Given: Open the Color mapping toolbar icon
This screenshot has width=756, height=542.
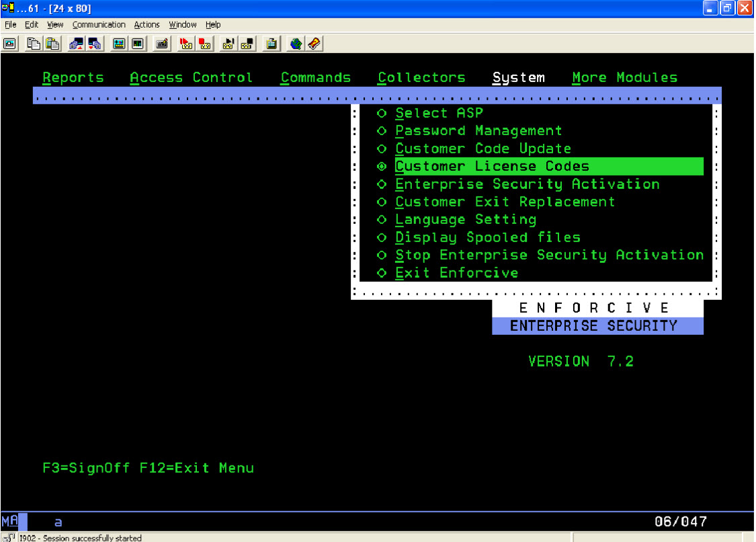Looking at the screenshot, I should [138, 44].
